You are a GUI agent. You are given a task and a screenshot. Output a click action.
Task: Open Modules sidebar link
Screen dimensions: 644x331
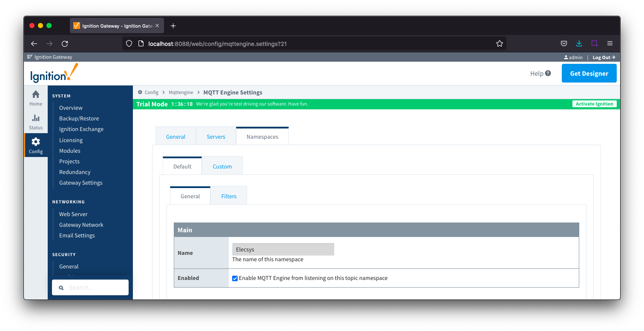click(x=70, y=151)
